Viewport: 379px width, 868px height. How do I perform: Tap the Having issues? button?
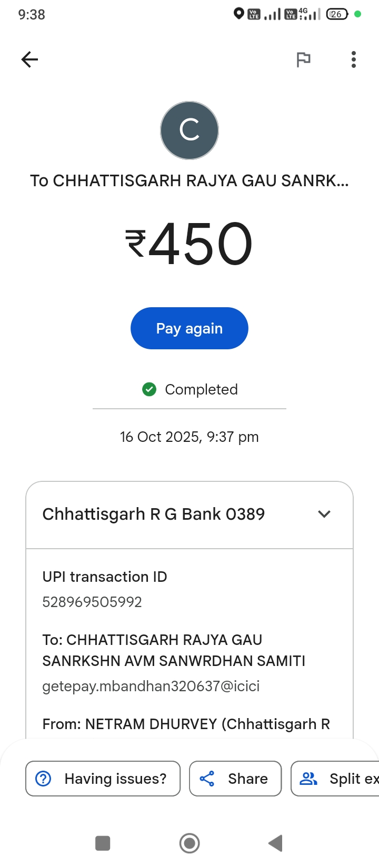click(103, 779)
